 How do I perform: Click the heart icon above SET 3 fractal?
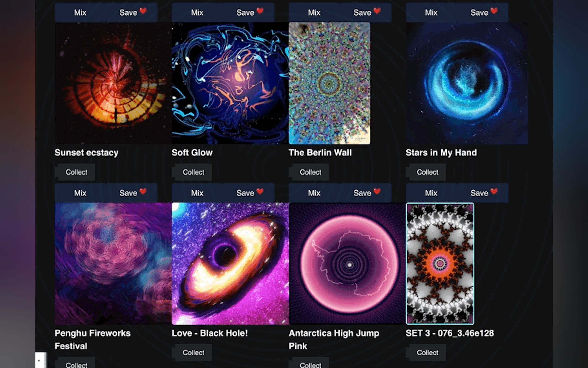494,192
